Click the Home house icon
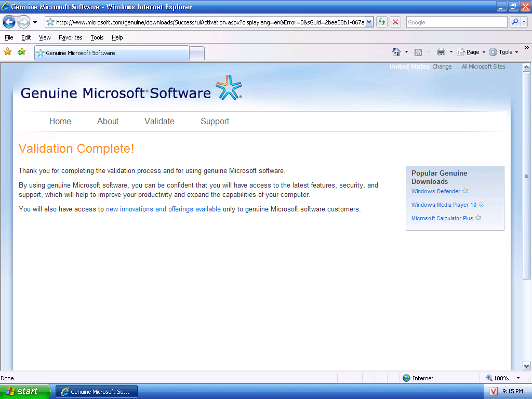The image size is (532, 399). point(396,52)
